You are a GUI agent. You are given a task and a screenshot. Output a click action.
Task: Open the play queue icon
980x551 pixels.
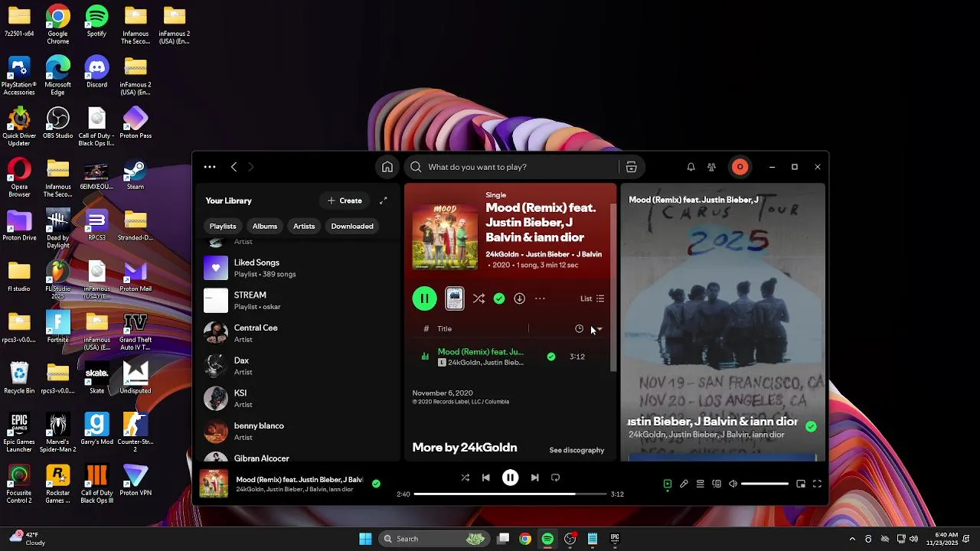point(700,484)
